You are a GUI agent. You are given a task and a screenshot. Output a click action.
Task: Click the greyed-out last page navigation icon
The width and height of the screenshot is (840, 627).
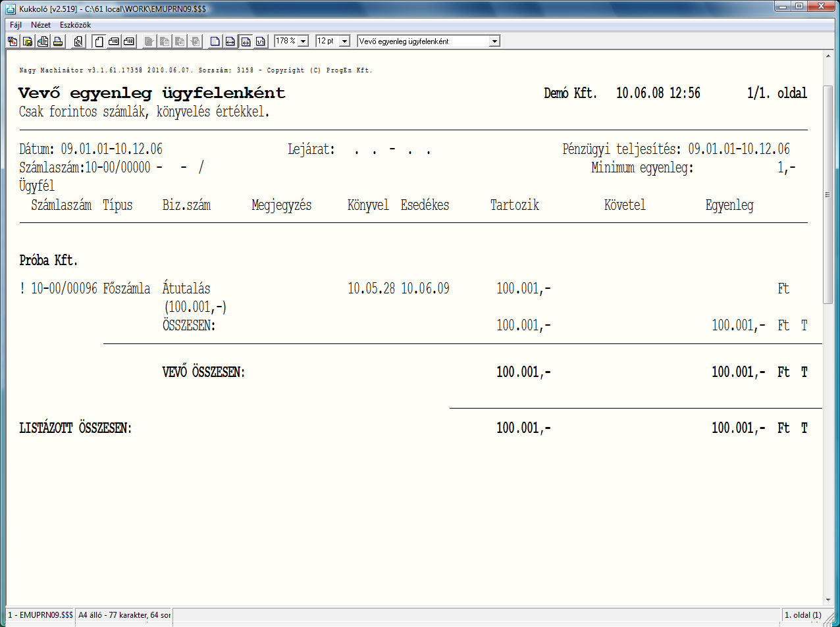click(x=196, y=41)
